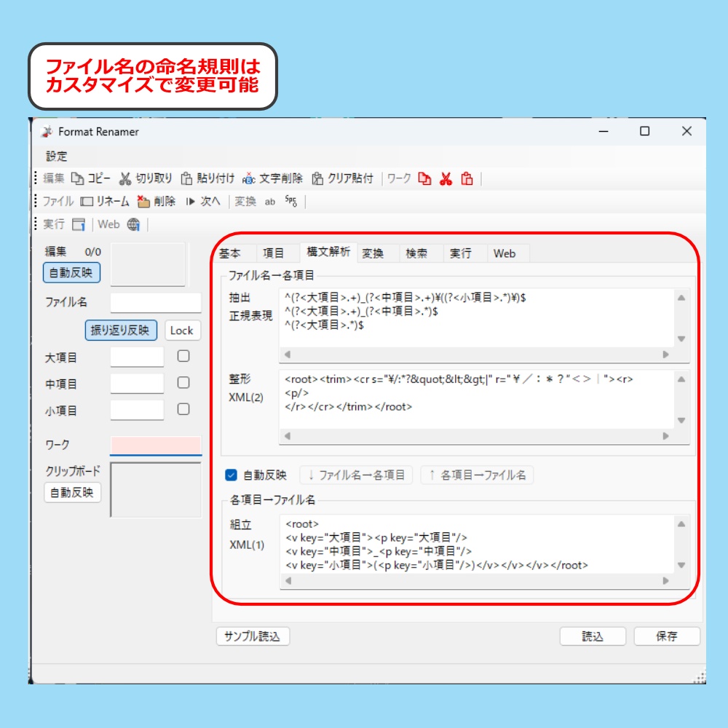Disable the 自動反映 checkbox above 各項目→ファイル名
728x728 pixels.
pos(231,474)
